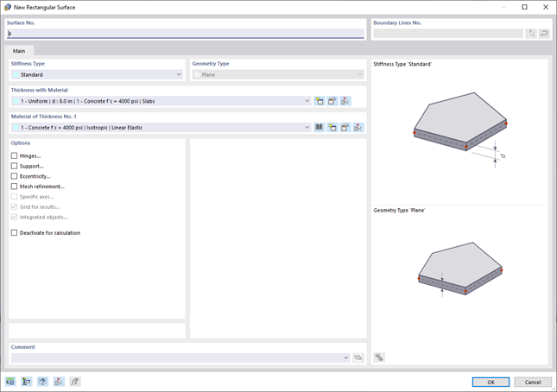Click the Standard stiffness color swatch

(x=16, y=74)
